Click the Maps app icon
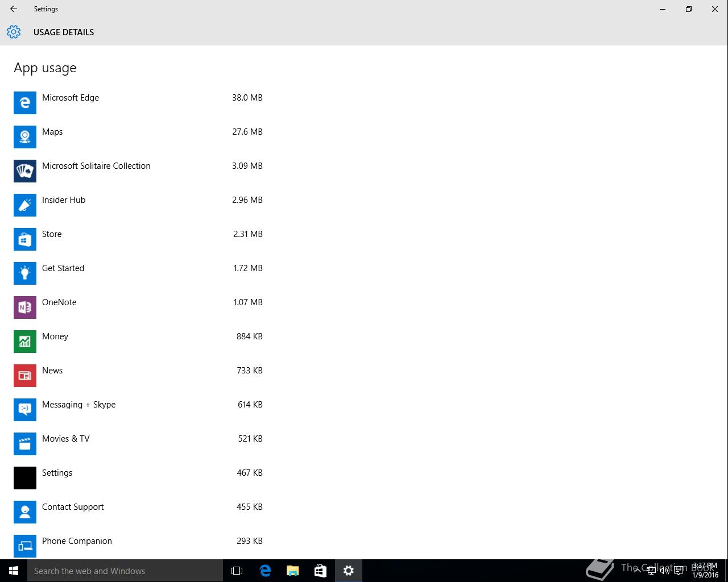 [x=25, y=137]
